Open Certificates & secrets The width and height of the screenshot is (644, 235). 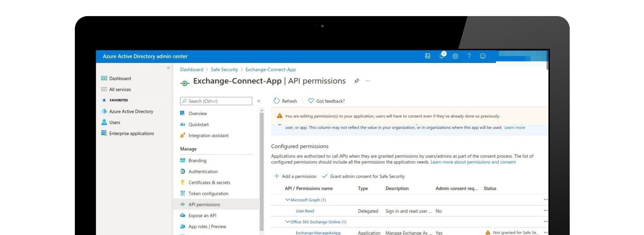click(209, 183)
